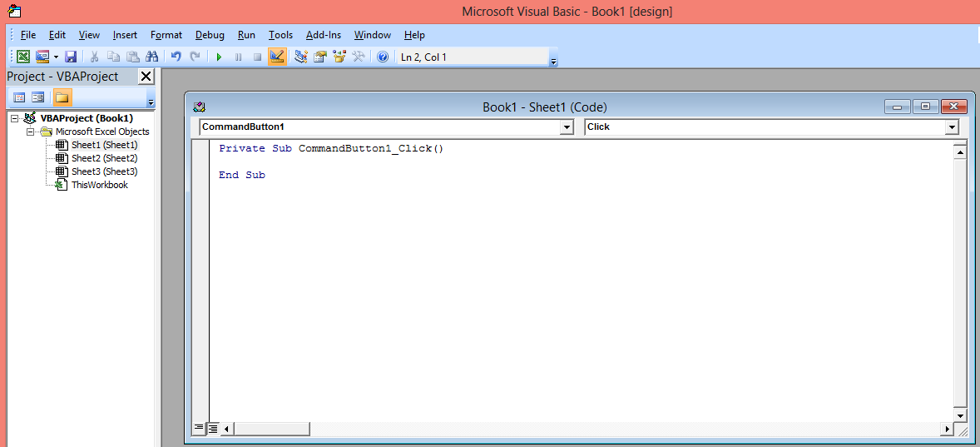Open the Run menu
Screen dimensions: 980x447
pyautogui.click(x=246, y=35)
